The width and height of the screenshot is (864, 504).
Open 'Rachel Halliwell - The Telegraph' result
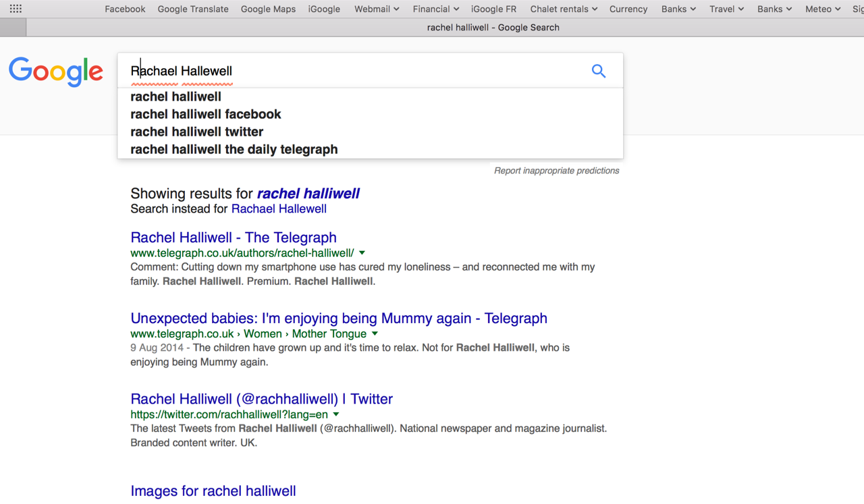click(234, 237)
